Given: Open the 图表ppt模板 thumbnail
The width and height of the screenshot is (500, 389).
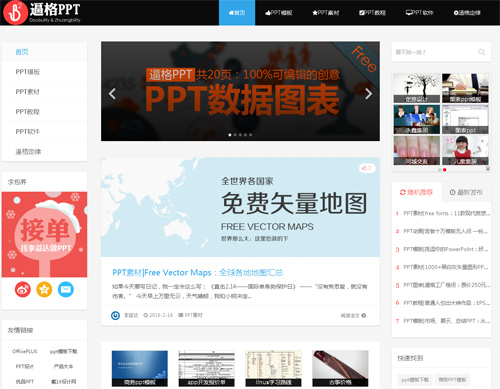Looking at the screenshot, I should tap(465, 88).
